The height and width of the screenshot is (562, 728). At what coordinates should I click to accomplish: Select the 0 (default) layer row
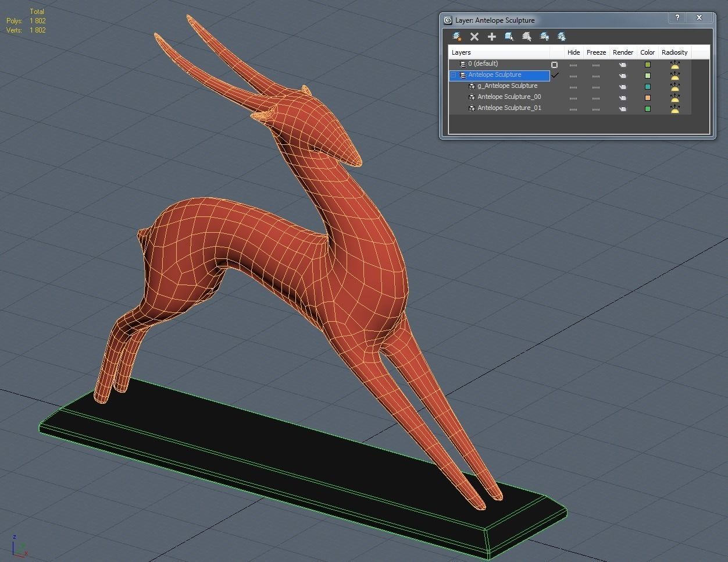[483, 64]
